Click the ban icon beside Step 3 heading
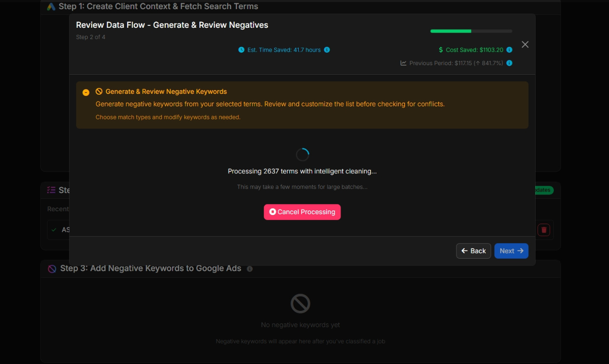Screen dimensions: 609x364 (52, 269)
